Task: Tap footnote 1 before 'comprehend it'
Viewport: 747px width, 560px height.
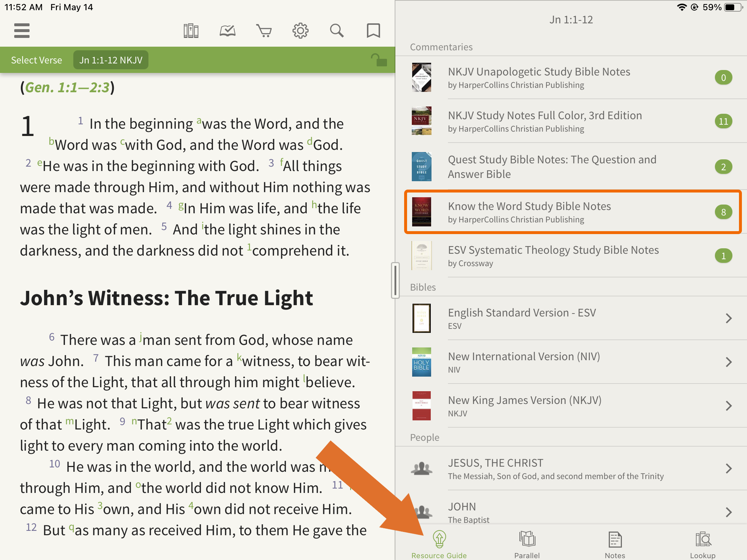Action: [249, 247]
